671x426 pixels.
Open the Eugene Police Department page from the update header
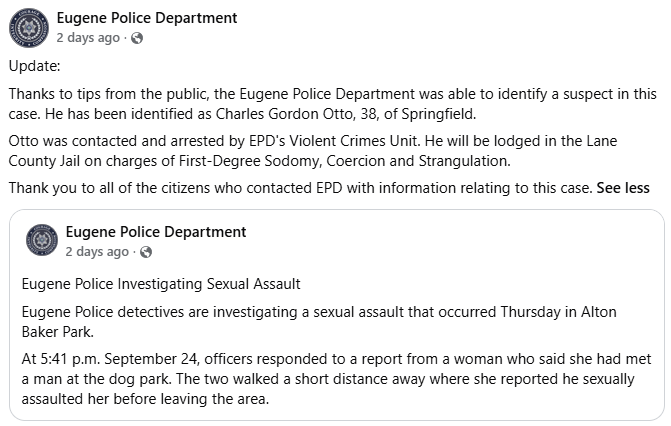tap(147, 18)
